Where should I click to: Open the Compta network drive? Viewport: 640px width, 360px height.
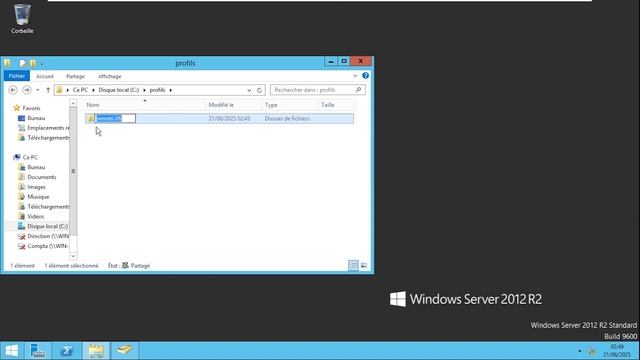[47, 246]
